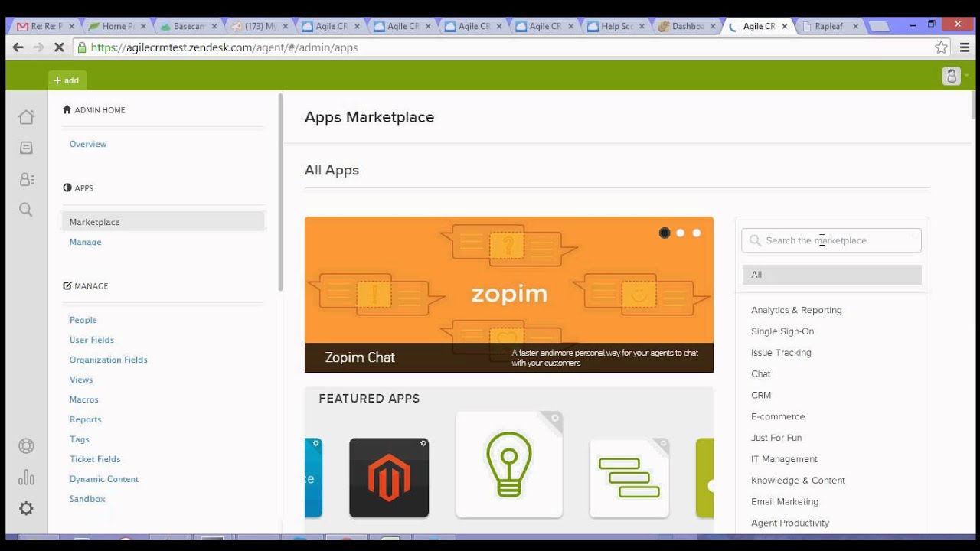The image size is (980, 551).
Task: Click the magnifier icon in marketplace search
Action: [756, 240]
